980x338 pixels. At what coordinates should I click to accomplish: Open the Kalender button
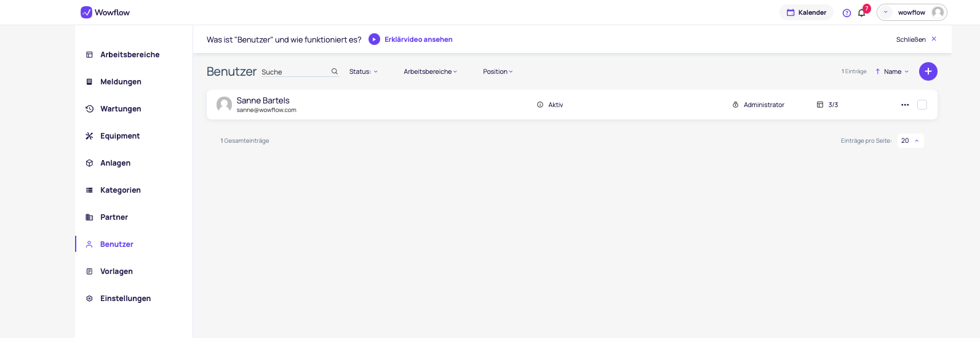[x=807, y=12]
